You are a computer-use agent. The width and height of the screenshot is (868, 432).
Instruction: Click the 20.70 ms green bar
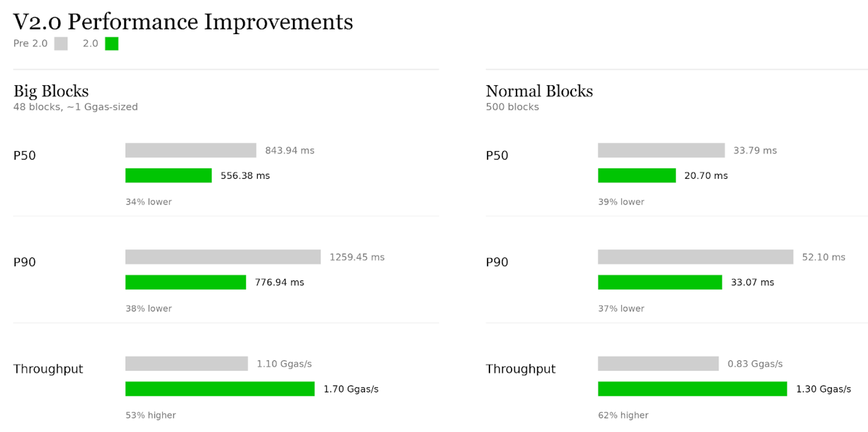coord(637,175)
